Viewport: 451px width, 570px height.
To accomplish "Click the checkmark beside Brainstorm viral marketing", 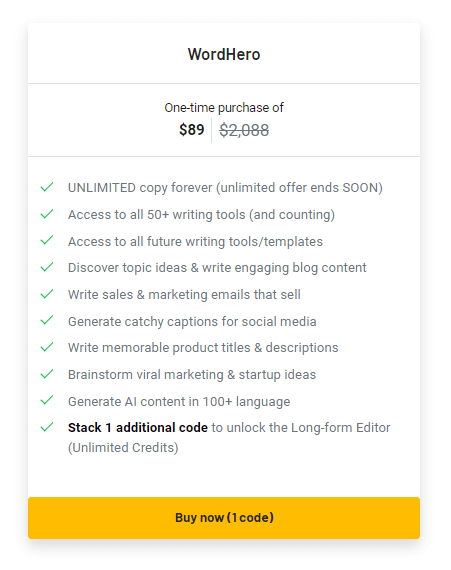I will click(47, 374).
